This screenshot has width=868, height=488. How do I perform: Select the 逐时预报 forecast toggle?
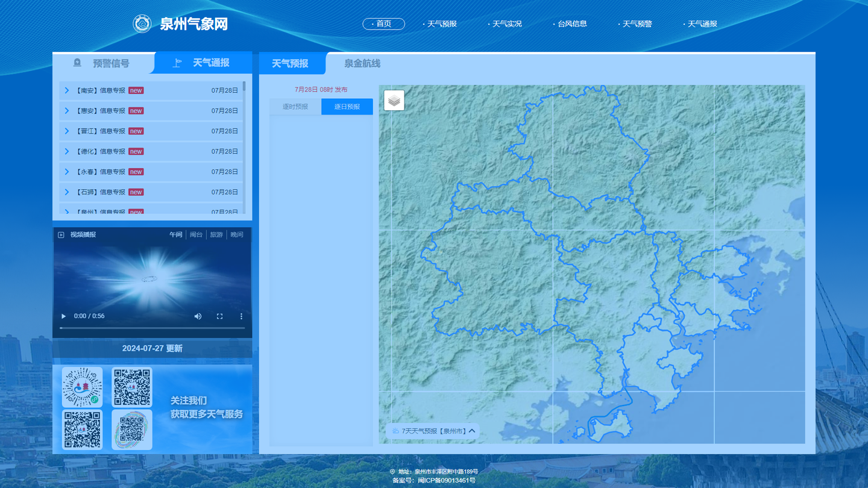(295, 107)
